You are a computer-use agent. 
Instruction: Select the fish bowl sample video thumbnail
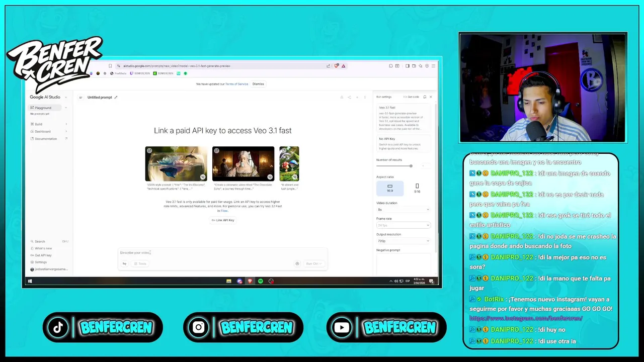click(176, 164)
